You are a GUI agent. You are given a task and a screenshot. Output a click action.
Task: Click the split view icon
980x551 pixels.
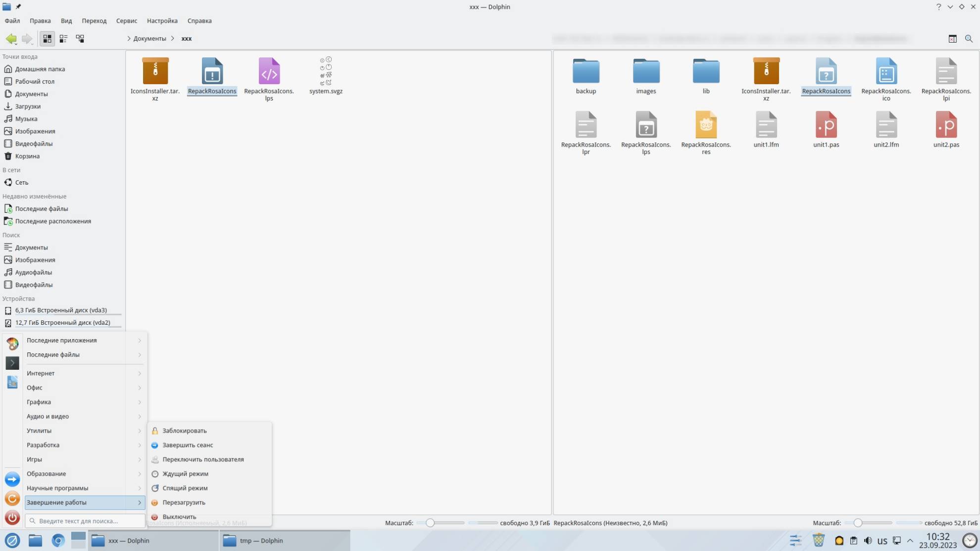[952, 39]
